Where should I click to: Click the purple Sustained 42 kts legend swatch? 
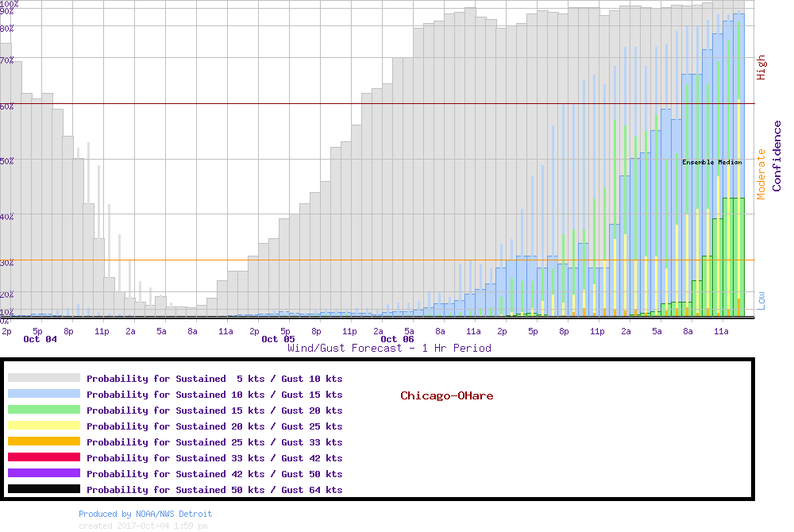point(44,473)
